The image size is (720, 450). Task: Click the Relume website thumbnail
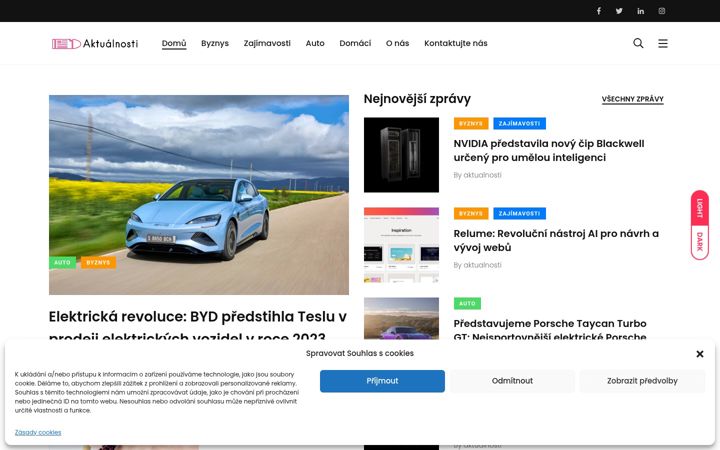coord(401,245)
